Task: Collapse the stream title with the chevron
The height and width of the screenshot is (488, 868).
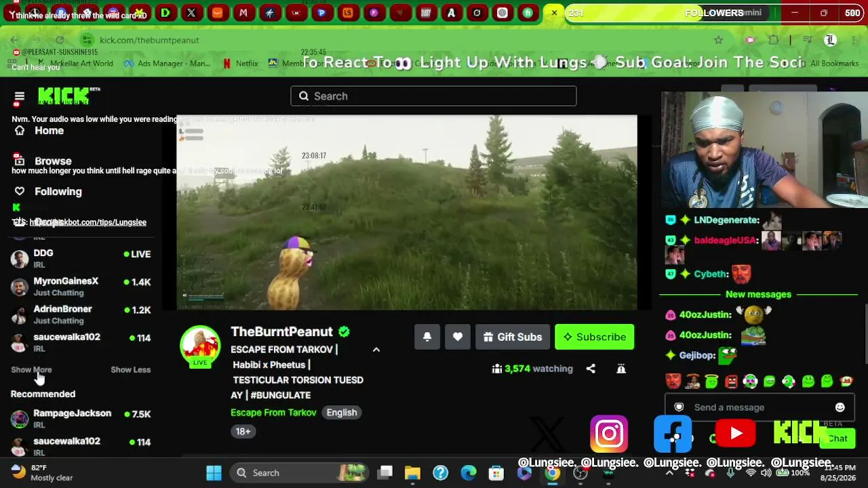Action: pyautogui.click(x=376, y=350)
